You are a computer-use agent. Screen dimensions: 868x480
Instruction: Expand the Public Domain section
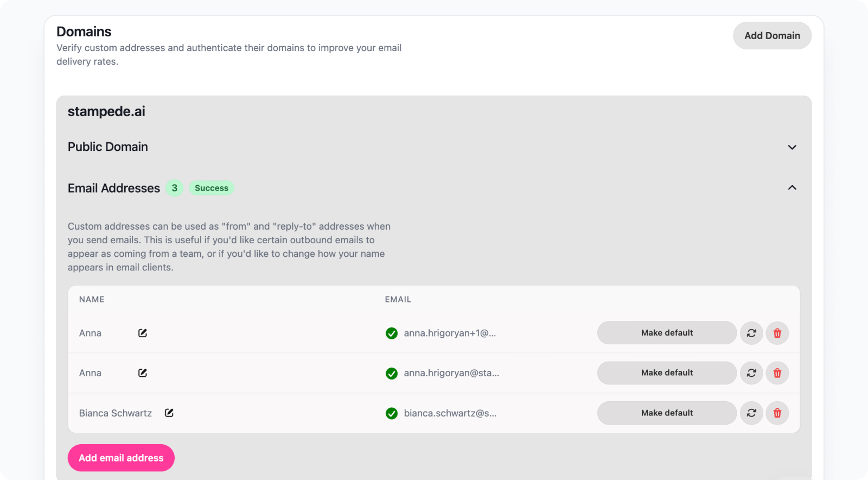point(792,147)
